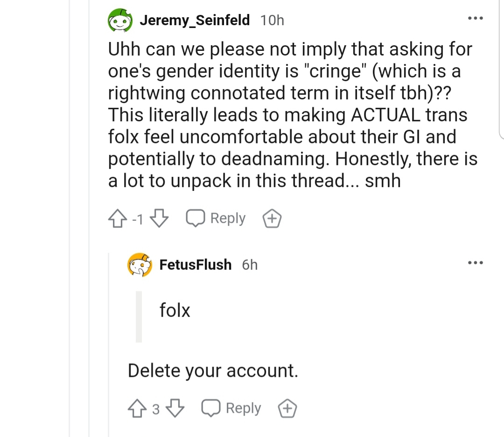Give award to Jeremy_Seinfeld's comment
504x437 pixels.
coord(272,218)
